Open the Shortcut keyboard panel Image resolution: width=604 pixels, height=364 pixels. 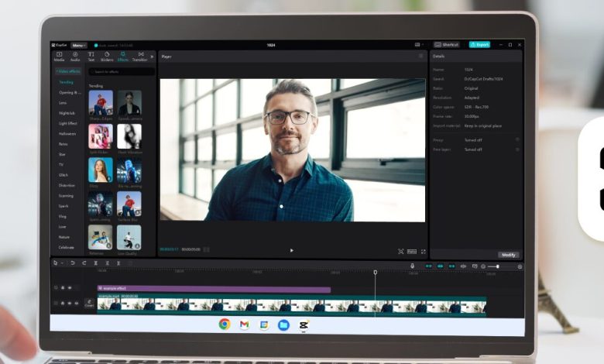tap(447, 45)
